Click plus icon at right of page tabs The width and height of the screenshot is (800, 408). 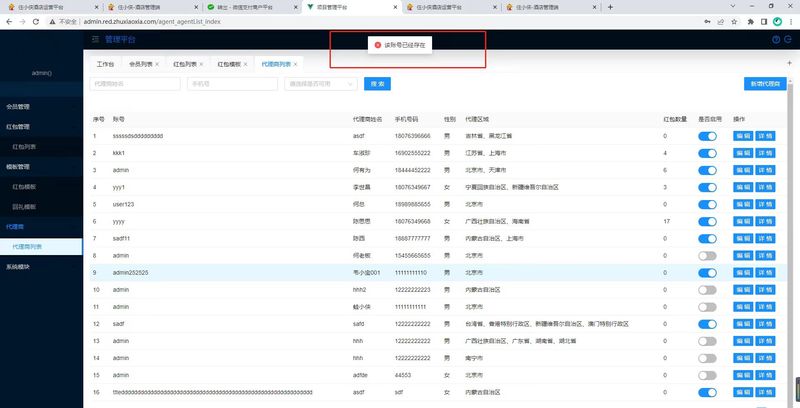point(790,62)
